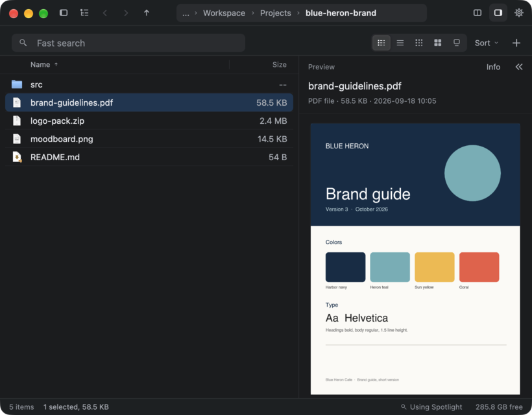Click the moodboard.png file icon
Screen dimensions: 532x415
[x=17, y=139]
